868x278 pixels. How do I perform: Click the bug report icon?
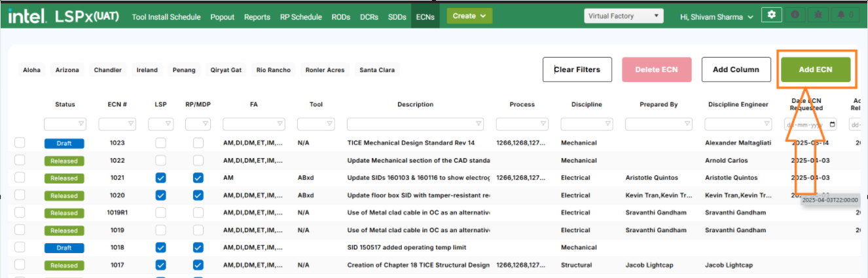point(818,14)
